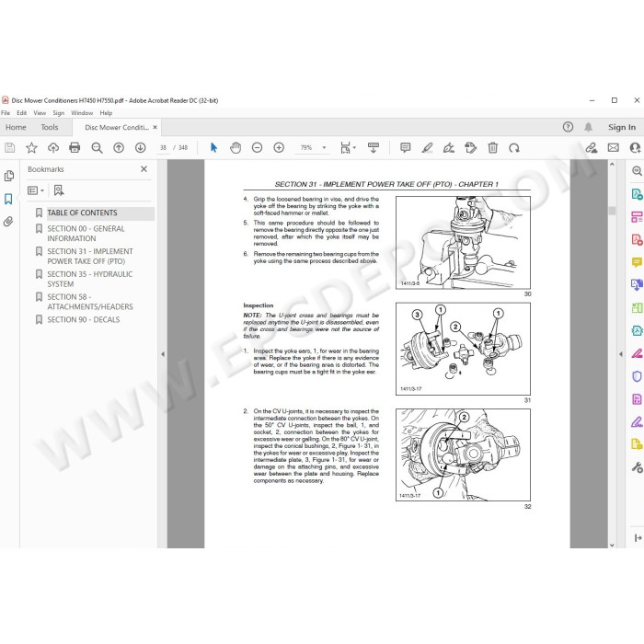Add new bookmark icon in Bookmarks panel
Screen dimensions: 644x644
click(59, 190)
